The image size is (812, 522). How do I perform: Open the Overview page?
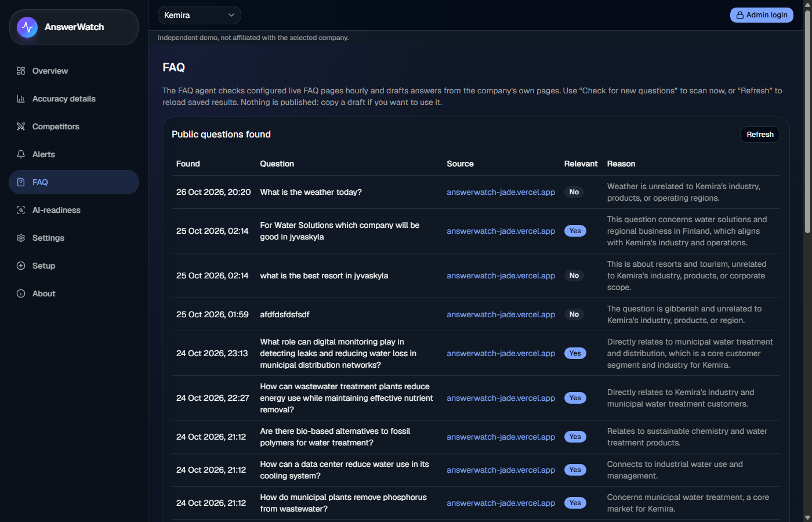(74, 71)
